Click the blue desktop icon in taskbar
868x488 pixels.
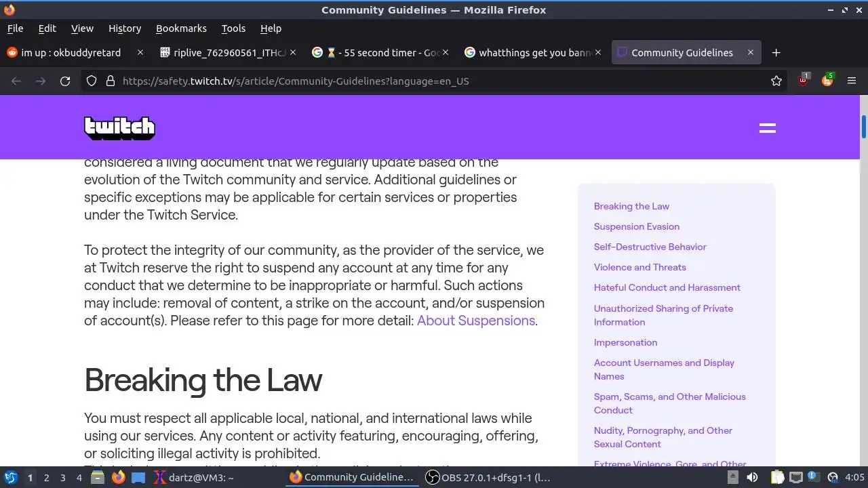138,478
